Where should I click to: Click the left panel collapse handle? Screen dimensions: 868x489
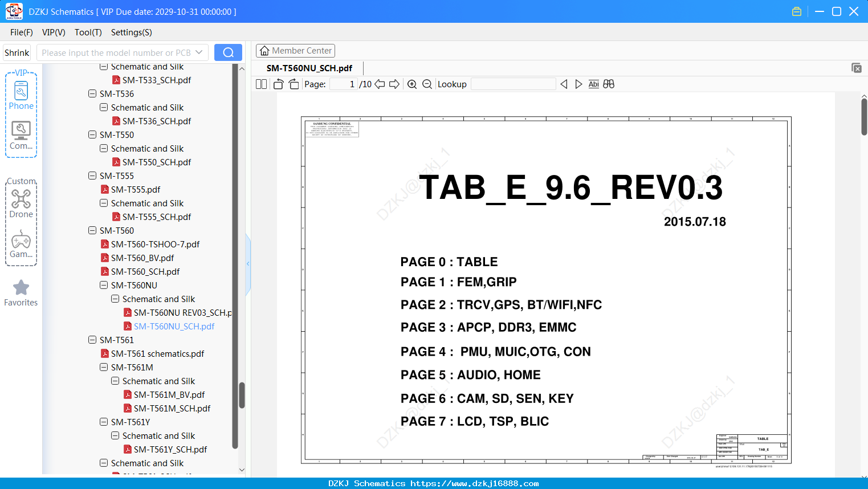[248, 263]
